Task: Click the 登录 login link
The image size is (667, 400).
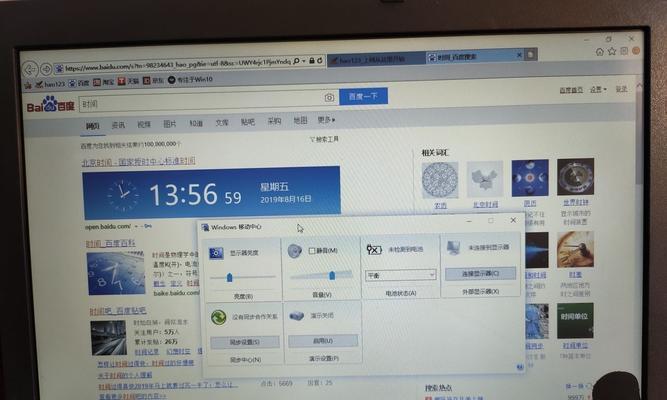Action: (621, 89)
